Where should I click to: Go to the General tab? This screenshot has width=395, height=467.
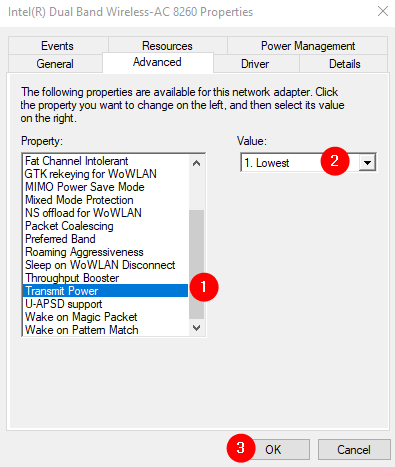(55, 64)
